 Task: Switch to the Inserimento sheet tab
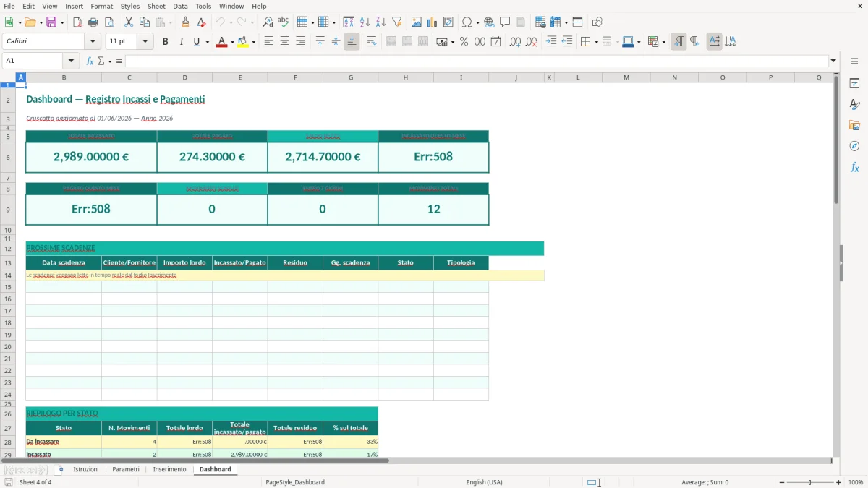(x=169, y=469)
